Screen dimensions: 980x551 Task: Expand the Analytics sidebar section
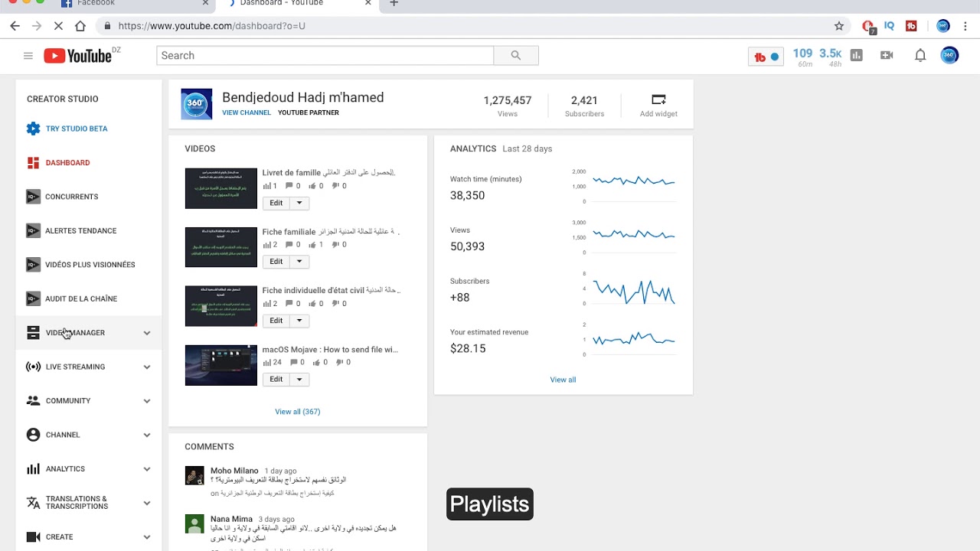pyautogui.click(x=146, y=469)
